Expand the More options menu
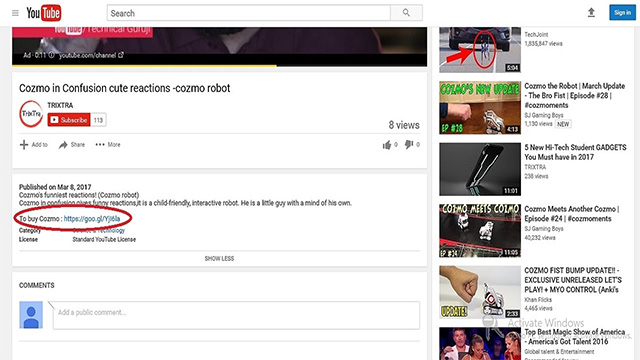Viewport: 640px width, 360px height. coord(108,144)
